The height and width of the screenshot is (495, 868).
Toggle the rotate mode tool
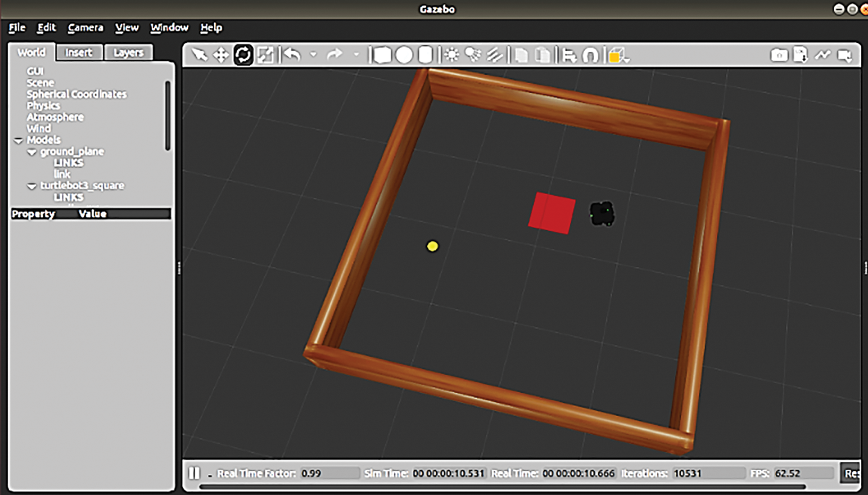tap(243, 55)
